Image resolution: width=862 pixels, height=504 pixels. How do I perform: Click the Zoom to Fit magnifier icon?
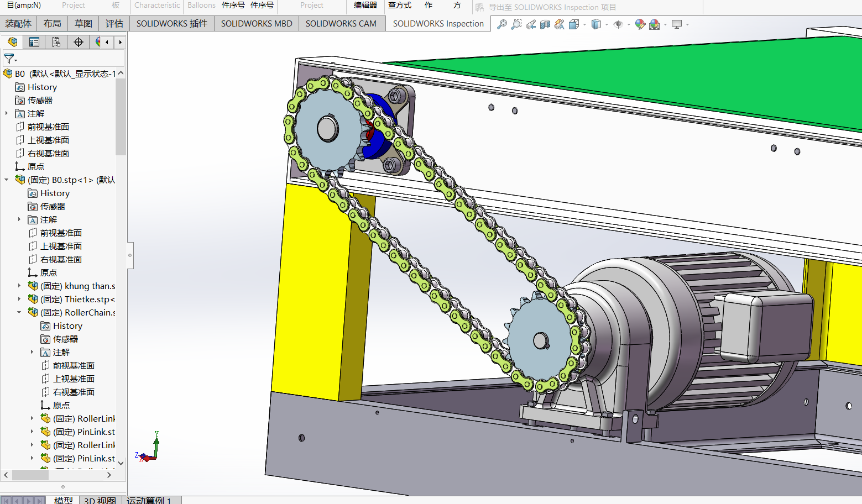[x=502, y=24]
